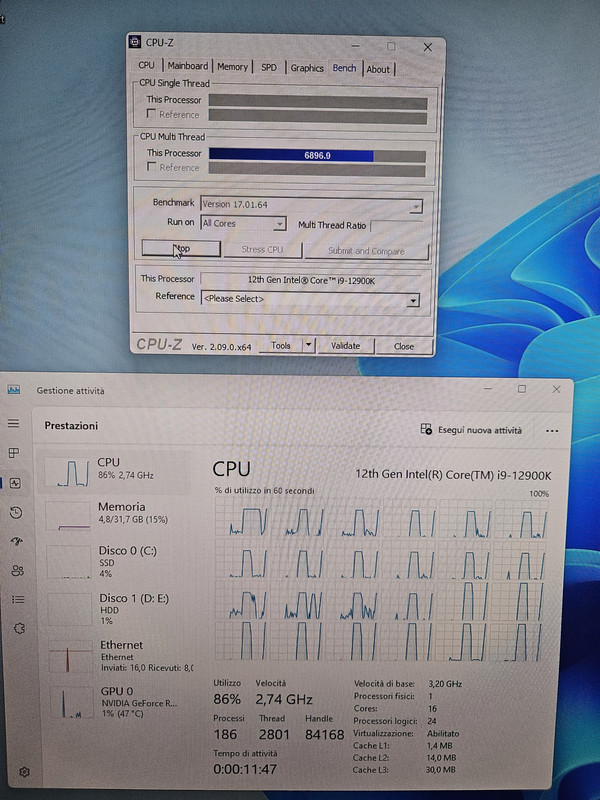Image resolution: width=600 pixels, height=800 pixels.
Task: Click the Task Manager app icon in title bar
Action: 14,390
